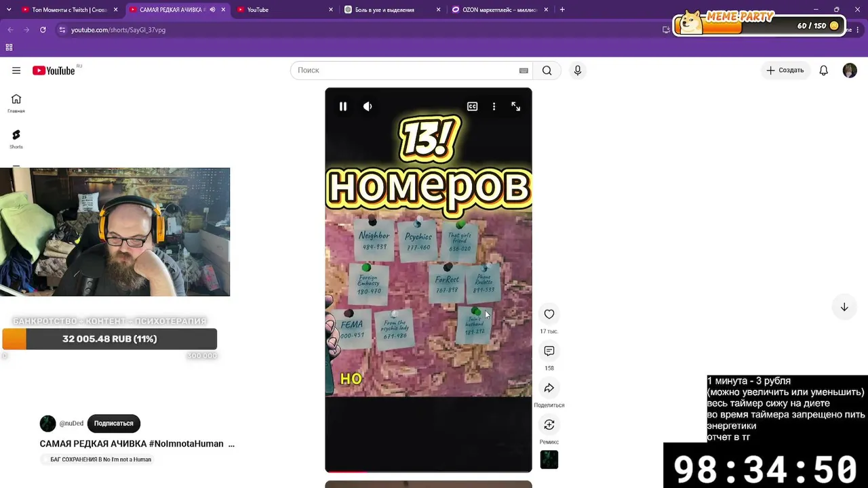
Task: Open the sound thumbnail under Ремикс
Action: pyautogui.click(x=549, y=460)
